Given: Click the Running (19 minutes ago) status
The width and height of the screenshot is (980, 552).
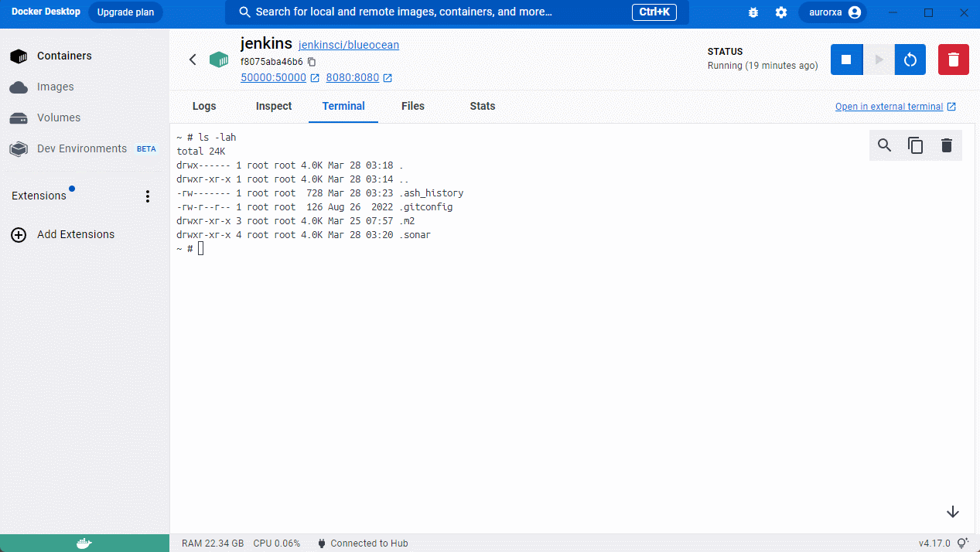Looking at the screenshot, I should coord(763,66).
